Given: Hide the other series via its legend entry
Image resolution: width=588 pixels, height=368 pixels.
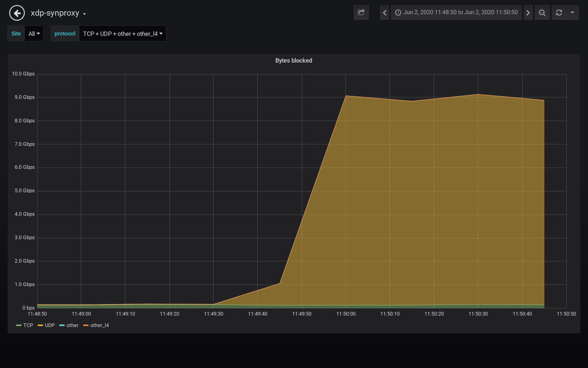Looking at the screenshot, I should click(71, 325).
